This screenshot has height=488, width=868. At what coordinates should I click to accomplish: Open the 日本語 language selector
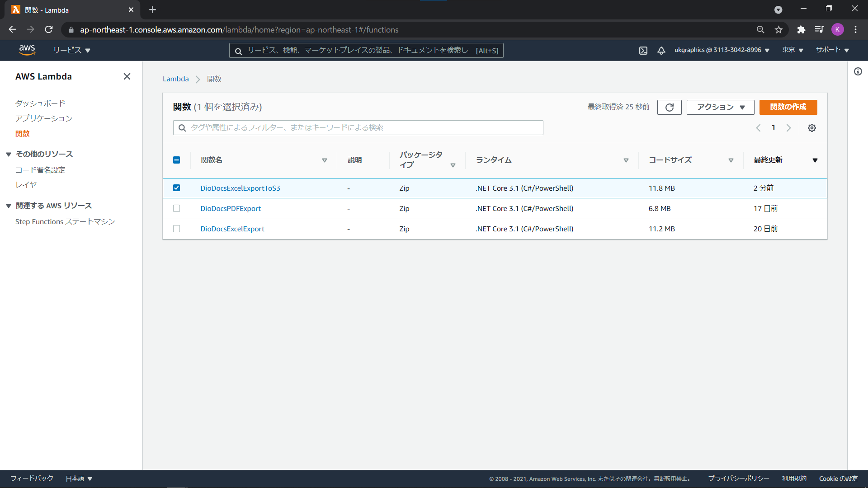tap(79, 479)
